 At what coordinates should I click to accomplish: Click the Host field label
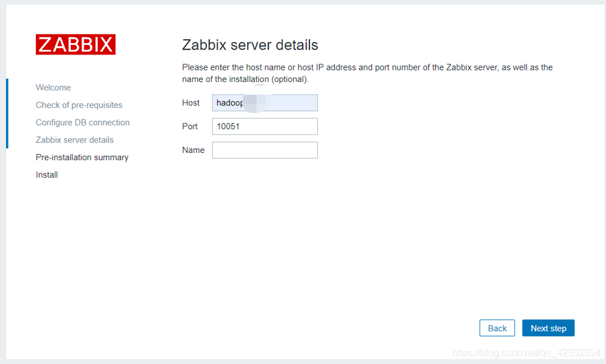coord(191,103)
